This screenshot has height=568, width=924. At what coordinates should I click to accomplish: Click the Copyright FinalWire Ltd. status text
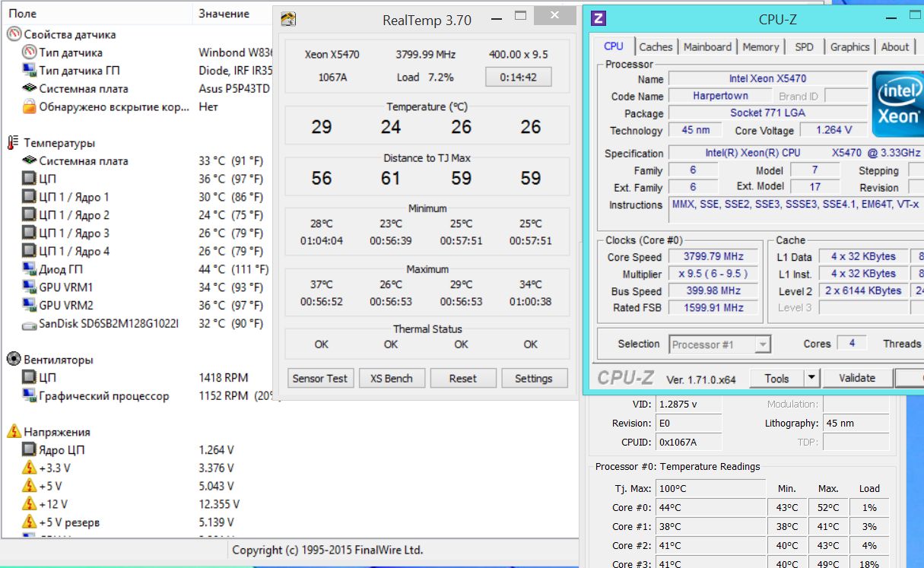coord(328,550)
